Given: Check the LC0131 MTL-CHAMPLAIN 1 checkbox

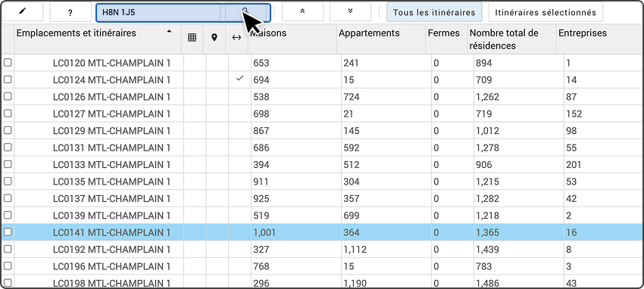Looking at the screenshot, I should click(8, 148).
